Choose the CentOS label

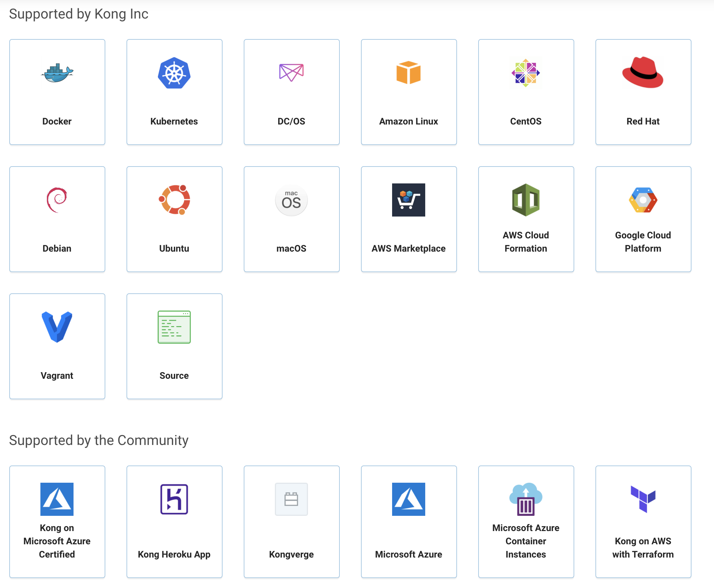[x=526, y=121]
